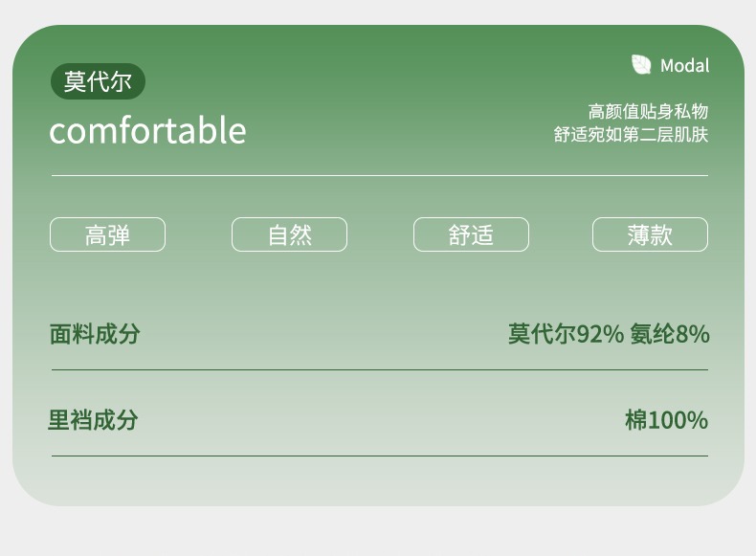Click empty space between 自然 and 舒适 tags

[x=380, y=234]
